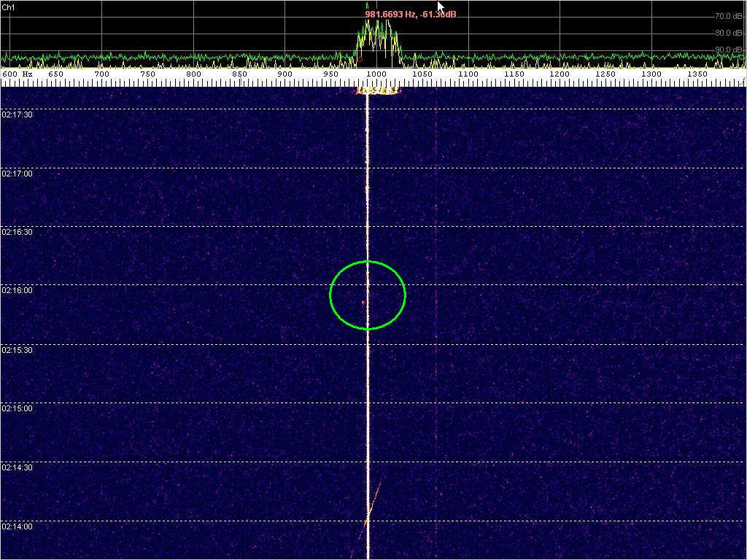Viewport: 747px width, 560px height.
Task: Click the -80.0 dB amplitude scale label
Action: pyautogui.click(x=728, y=33)
